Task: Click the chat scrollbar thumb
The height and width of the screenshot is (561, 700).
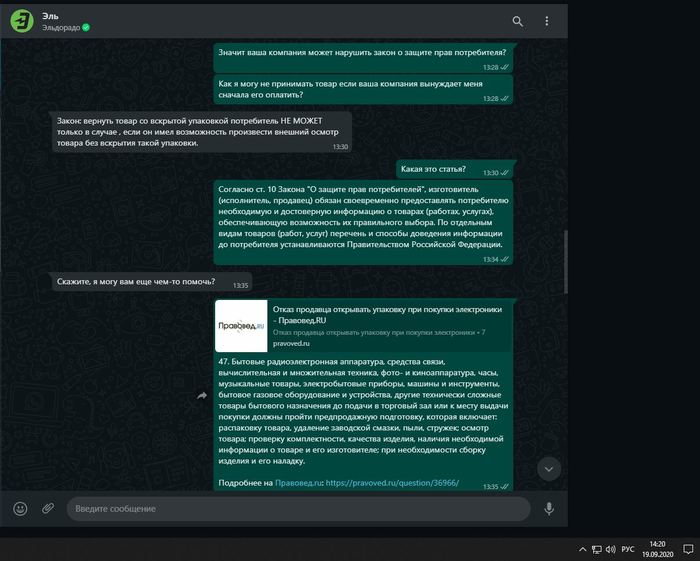Action: [566, 262]
